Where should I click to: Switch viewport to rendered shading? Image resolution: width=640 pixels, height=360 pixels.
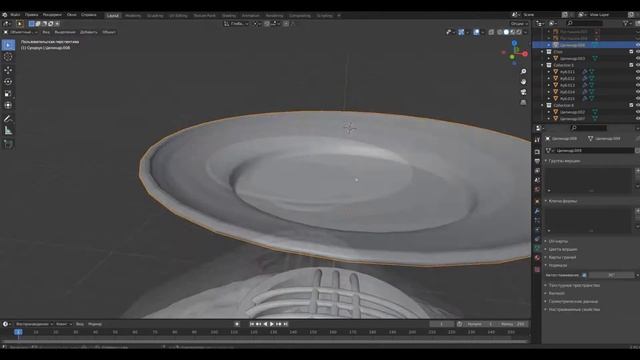coord(519,32)
